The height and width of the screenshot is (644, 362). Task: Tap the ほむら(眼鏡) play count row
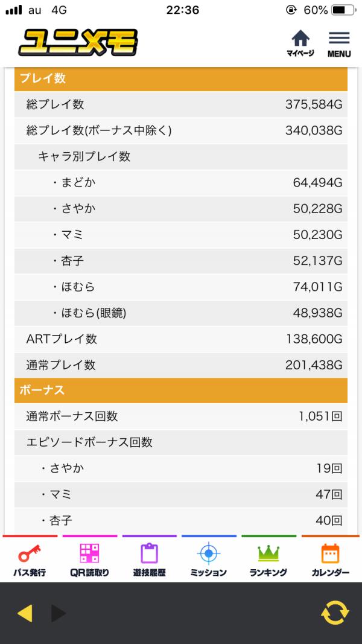pos(181,313)
